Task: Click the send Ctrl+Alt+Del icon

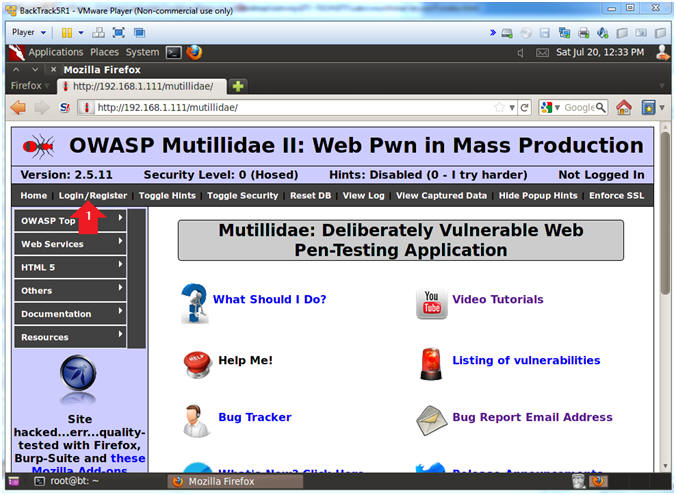Action: point(99,33)
